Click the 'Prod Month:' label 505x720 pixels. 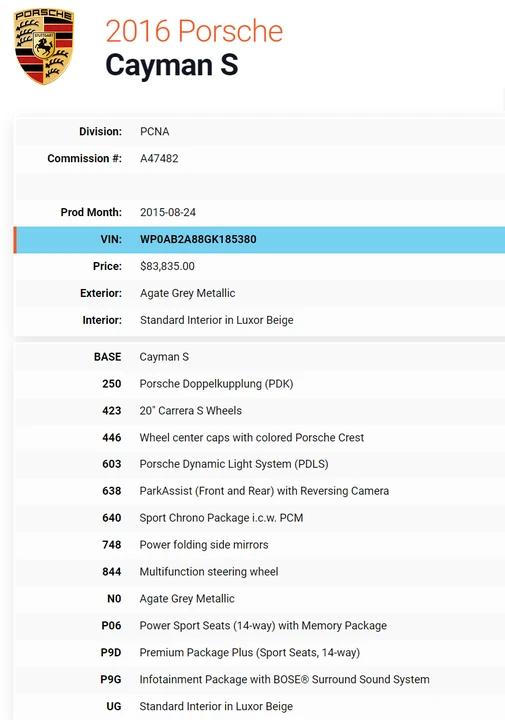pos(91,212)
